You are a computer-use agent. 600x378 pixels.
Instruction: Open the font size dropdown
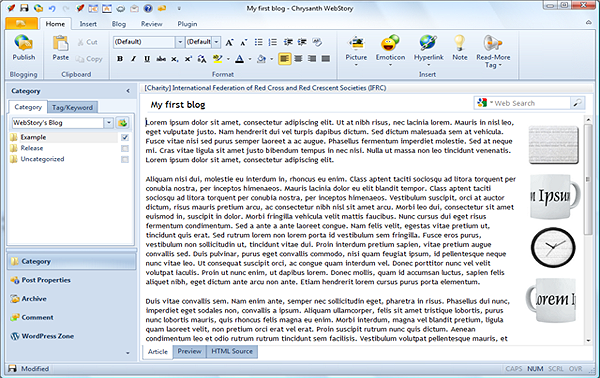pos(217,42)
